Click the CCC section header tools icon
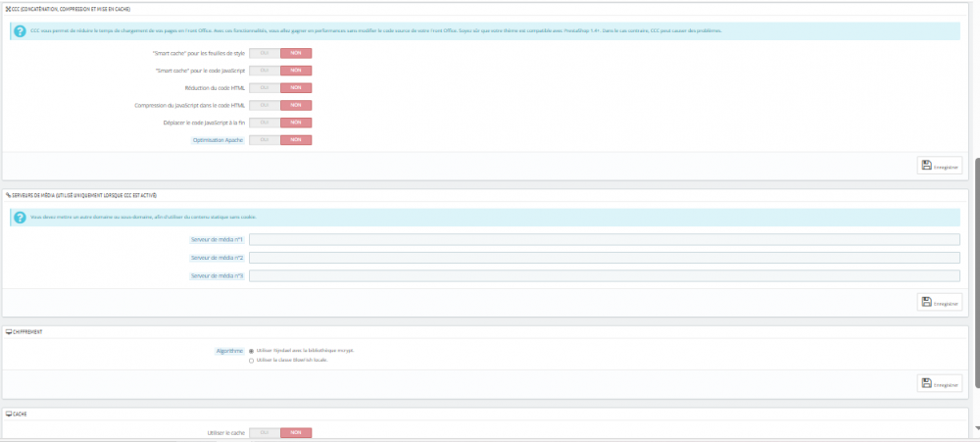Image resolution: width=980 pixels, height=442 pixels. pos(8,9)
